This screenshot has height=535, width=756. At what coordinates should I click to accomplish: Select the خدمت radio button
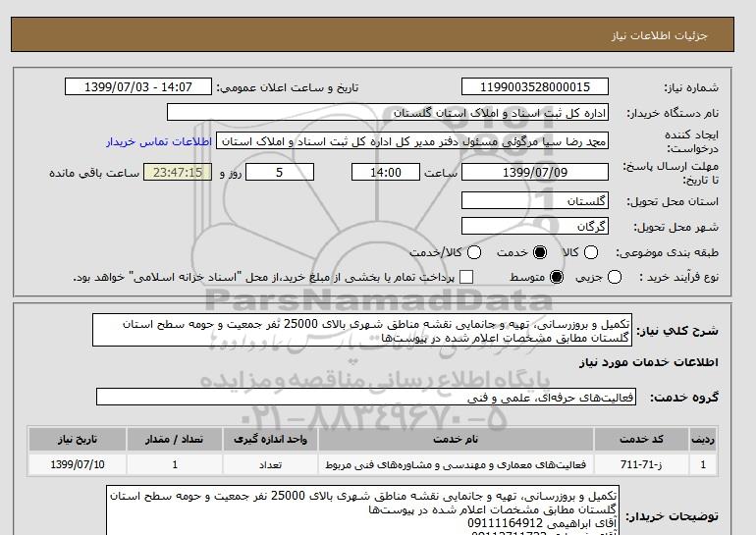540,252
